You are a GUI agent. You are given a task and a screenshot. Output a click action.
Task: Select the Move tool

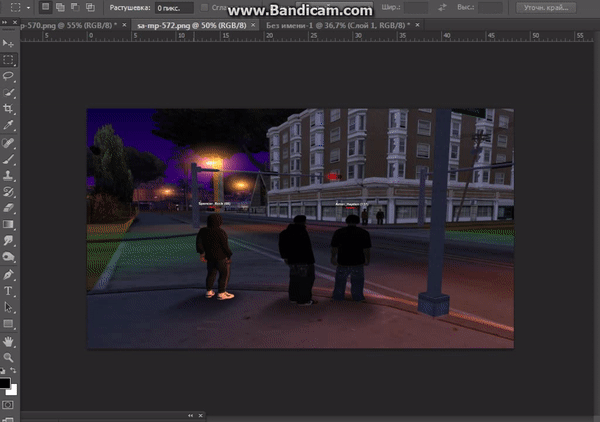tap(8, 43)
